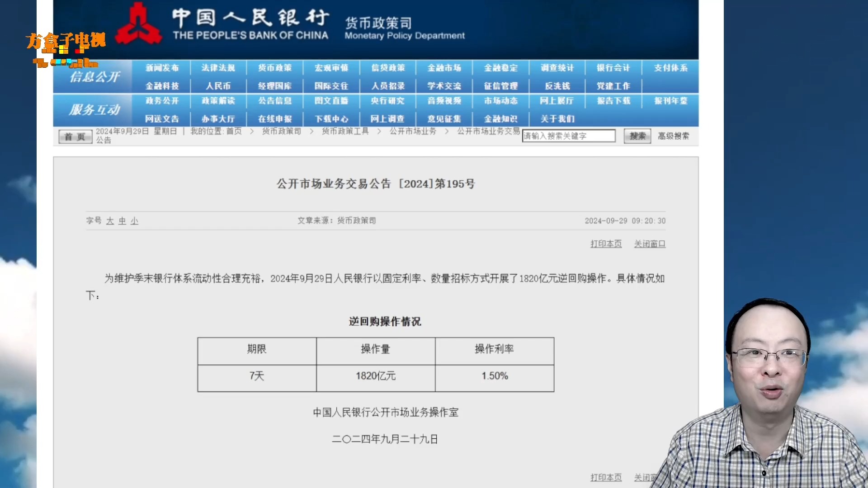Image resolution: width=868 pixels, height=488 pixels.
Task: Open the 法律法规 menu item
Action: 218,68
